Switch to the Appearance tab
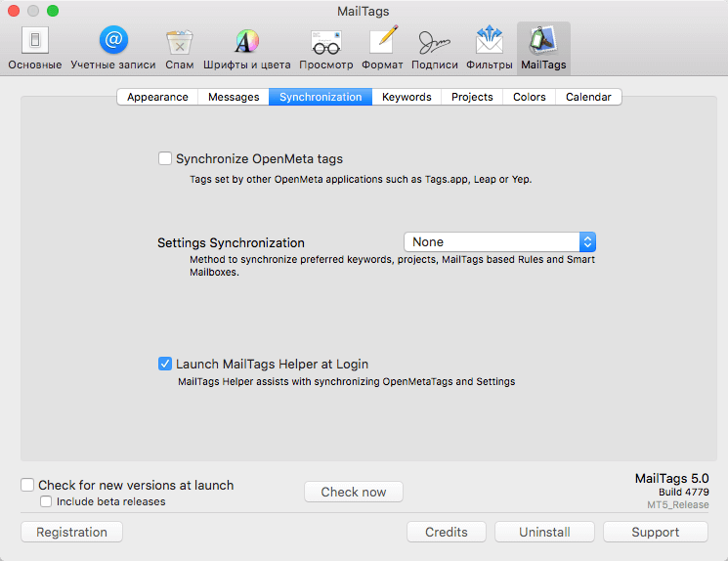 point(157,97)
